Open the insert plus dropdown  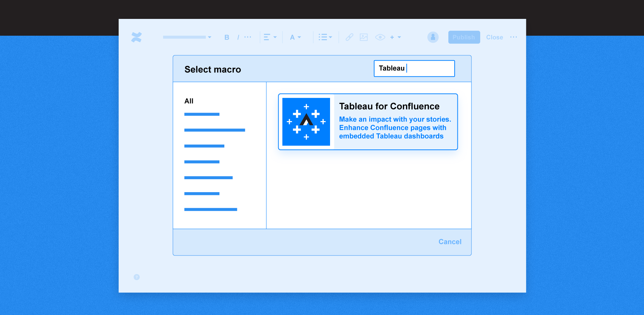(395, 37)
